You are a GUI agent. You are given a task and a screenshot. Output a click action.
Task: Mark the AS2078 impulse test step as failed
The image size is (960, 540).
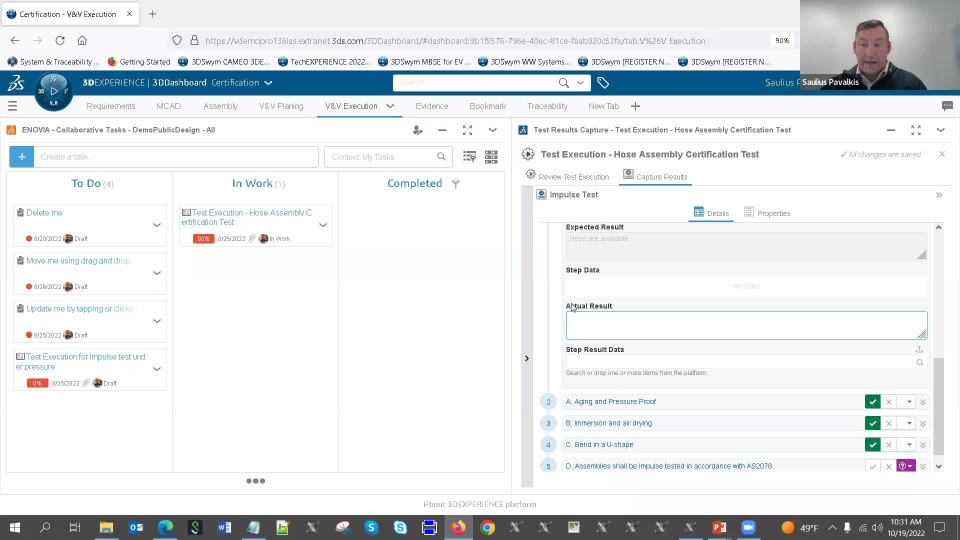[x=889, y=466]
